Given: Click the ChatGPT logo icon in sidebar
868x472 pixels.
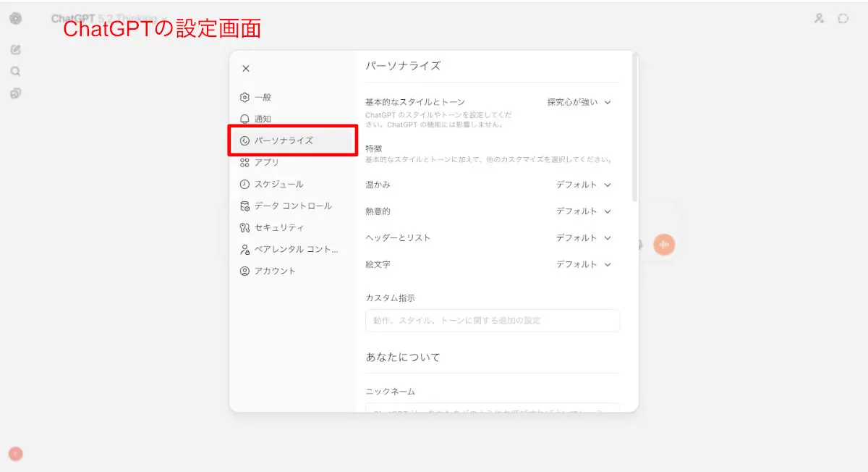Looking at the screenshot, I should (x=15, y=19).
